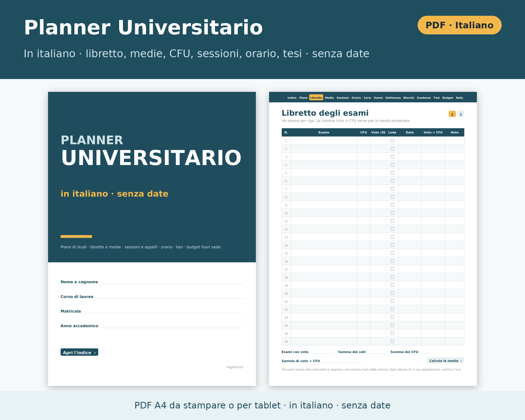The image size is (525, 420).
Task: Click the Data cell in row 7
Action: [x=409, y=189]
